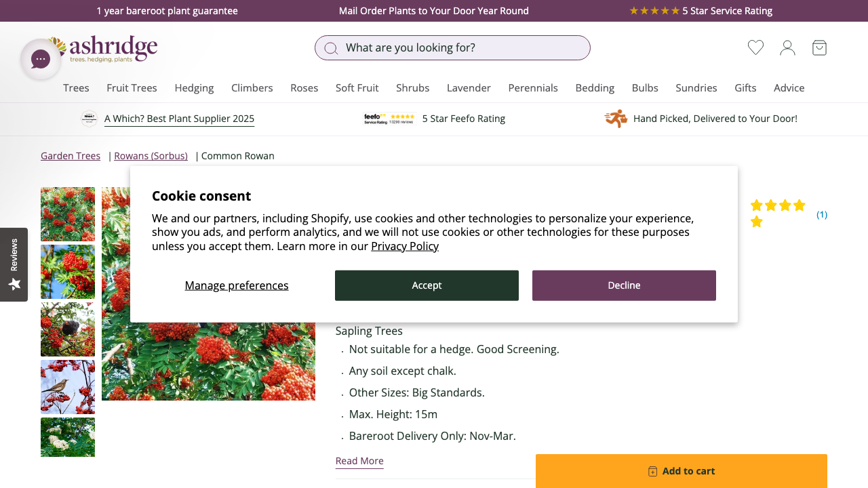
Task: Click Add to cart
Action: click(681, 470)
